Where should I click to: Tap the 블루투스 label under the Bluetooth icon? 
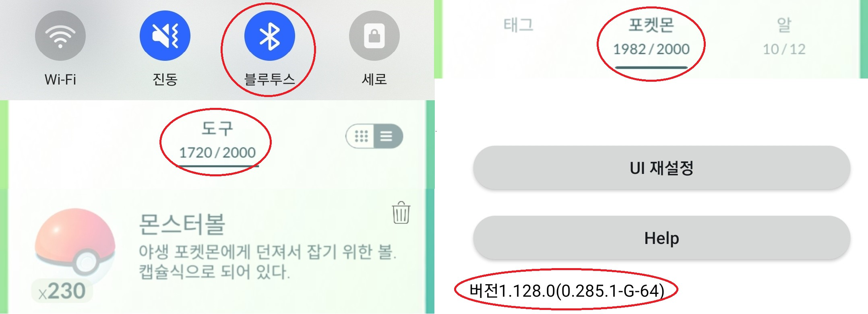[270, 79]
